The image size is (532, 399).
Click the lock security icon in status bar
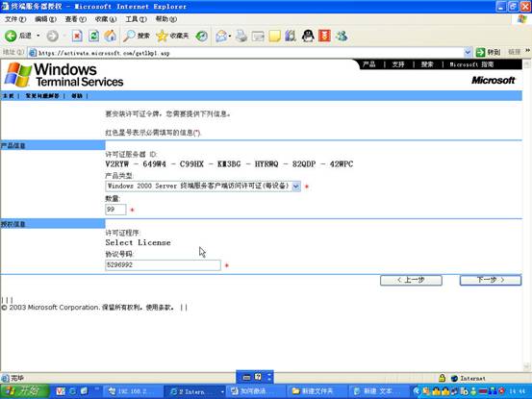(x=442, y=378)
